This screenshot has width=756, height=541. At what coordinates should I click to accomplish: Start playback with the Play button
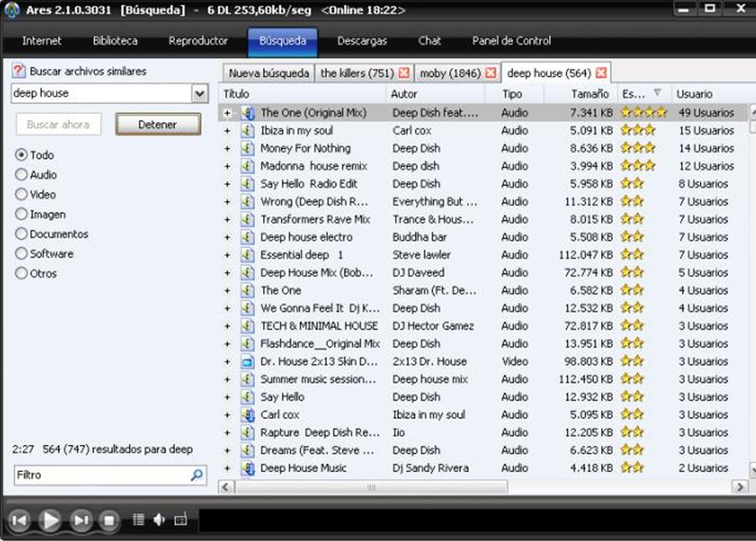[x=49, y=521]
